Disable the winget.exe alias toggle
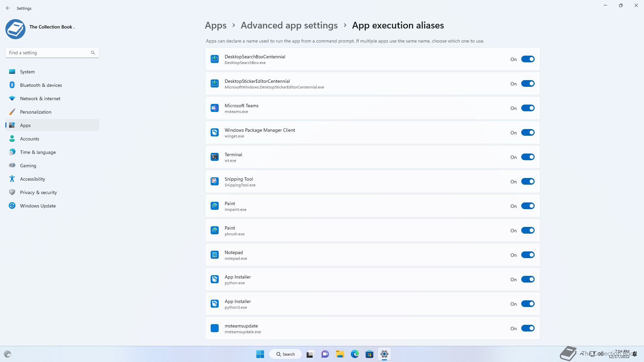This screenshot has width=644, height=362. (528, 133)
